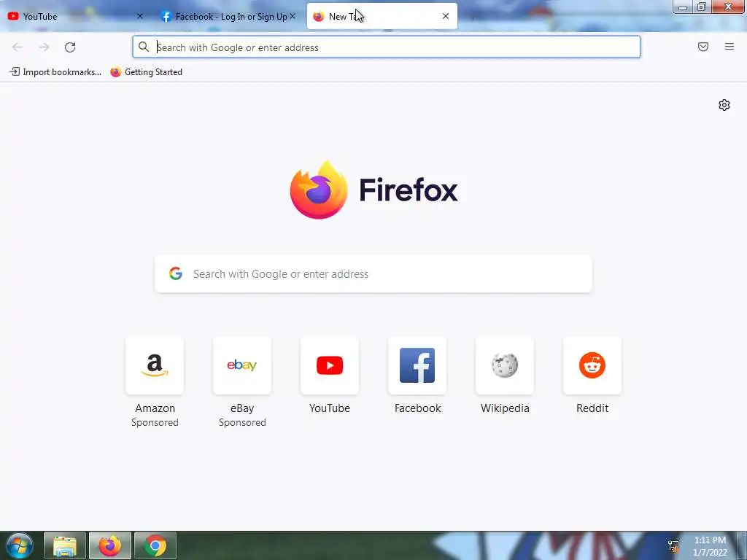747x560 pixels.
Task: Click the Reddit label text
Action: click(592, 408)
